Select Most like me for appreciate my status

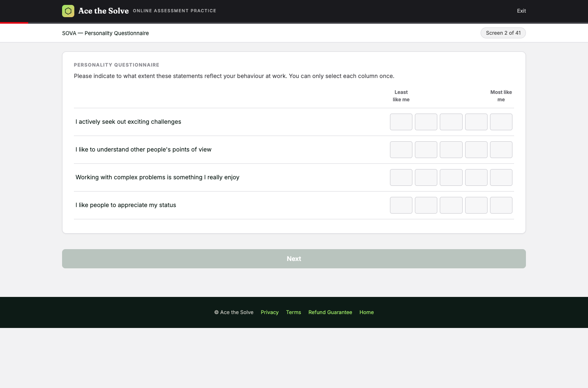(x=501, y=205)
